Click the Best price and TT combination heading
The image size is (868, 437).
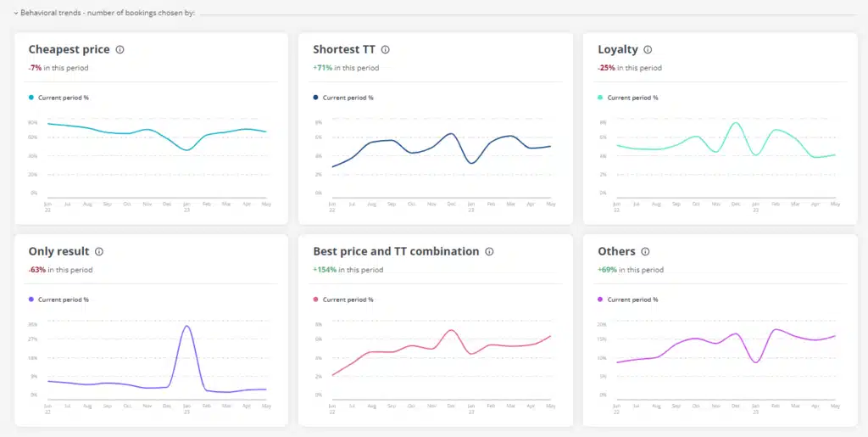tap(396, 252)
